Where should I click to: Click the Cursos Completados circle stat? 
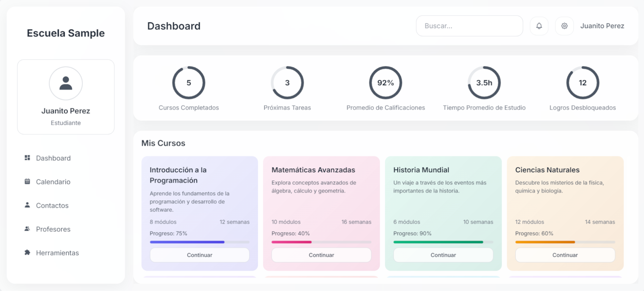pyautogui.click(x=189, y=83)
